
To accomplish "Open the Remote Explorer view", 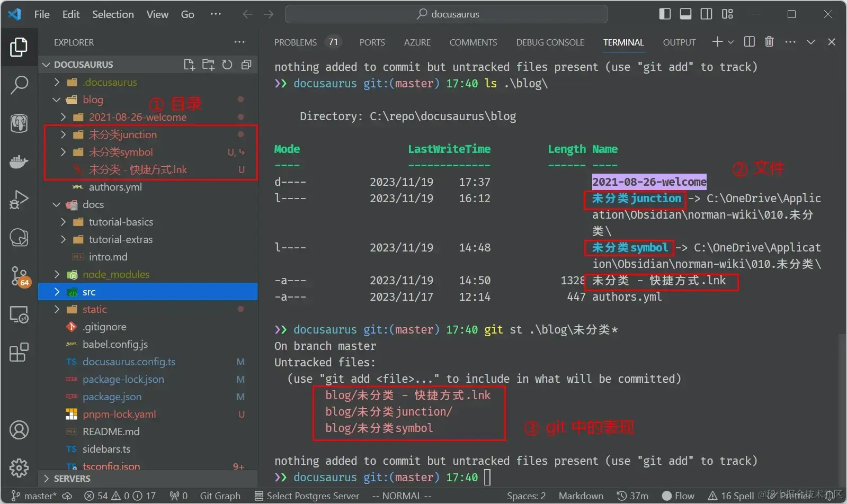I will pos(19,314).
